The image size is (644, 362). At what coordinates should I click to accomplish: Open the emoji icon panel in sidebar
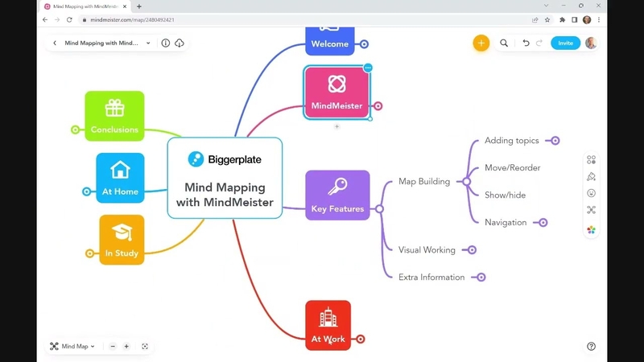(591, 193)
